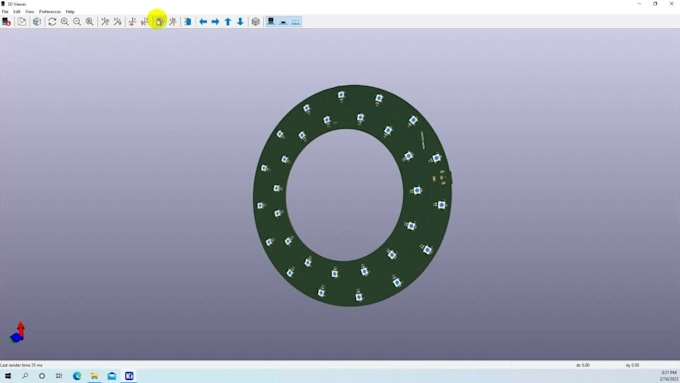
Task: Rotate X counterclockwise toolbar icon
Action: [117, 22]
